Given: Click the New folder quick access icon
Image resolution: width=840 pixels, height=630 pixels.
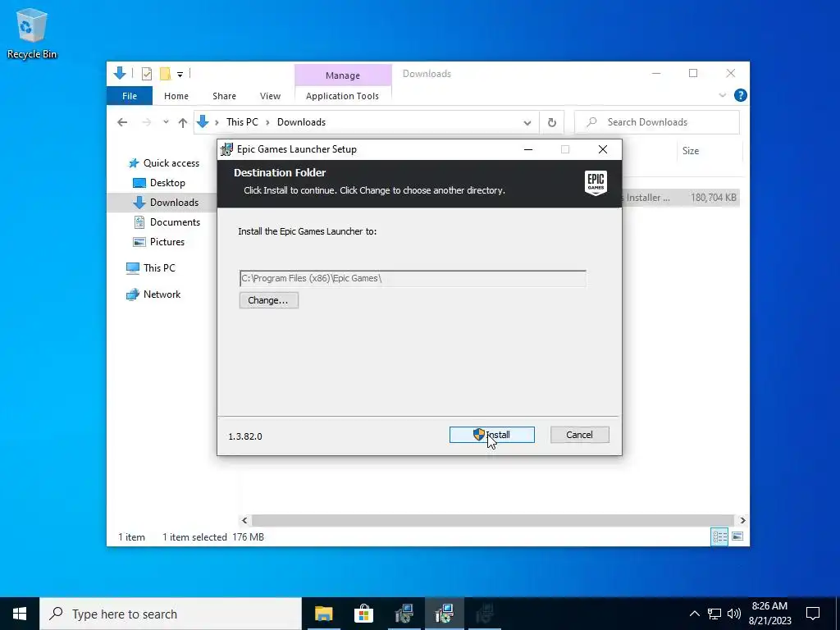Looking at the screenshot, I should click(166, 73).
